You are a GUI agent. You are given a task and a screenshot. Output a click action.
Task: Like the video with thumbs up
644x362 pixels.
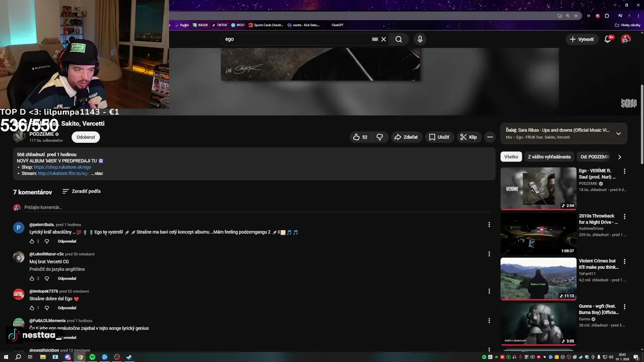pyautogui.click(x=360, y=137)
